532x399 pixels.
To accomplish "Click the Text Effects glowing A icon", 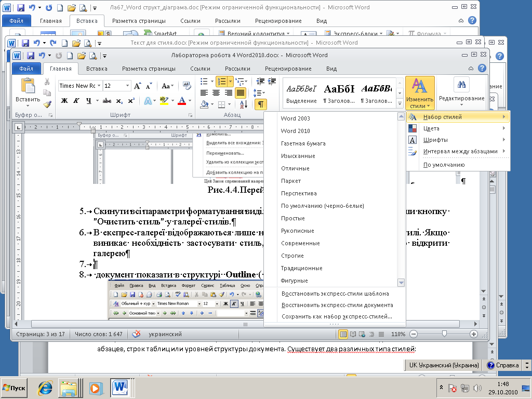I will tap(148, 101).
